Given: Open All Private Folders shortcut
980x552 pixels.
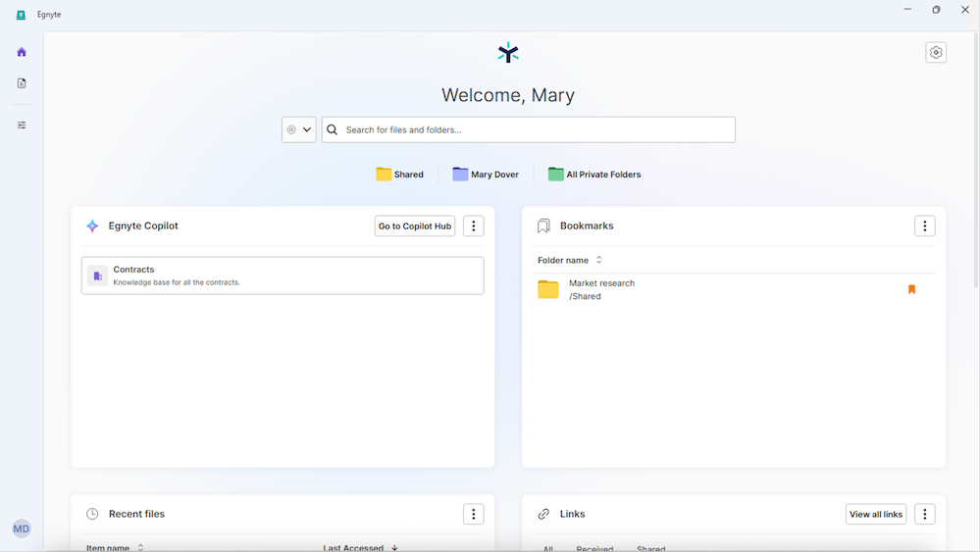Looking at the screenshot, I should click(594, 175).
